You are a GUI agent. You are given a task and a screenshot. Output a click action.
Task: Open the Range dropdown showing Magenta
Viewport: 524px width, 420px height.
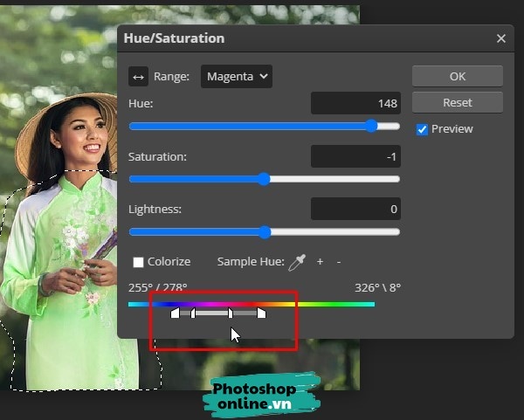pyautogui.click(x=237, y=77)
